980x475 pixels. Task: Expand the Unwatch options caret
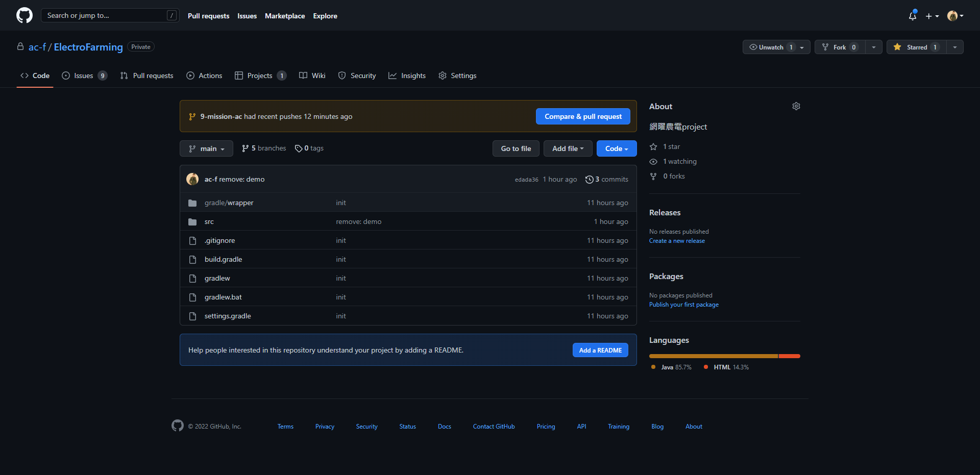(802, 47)
